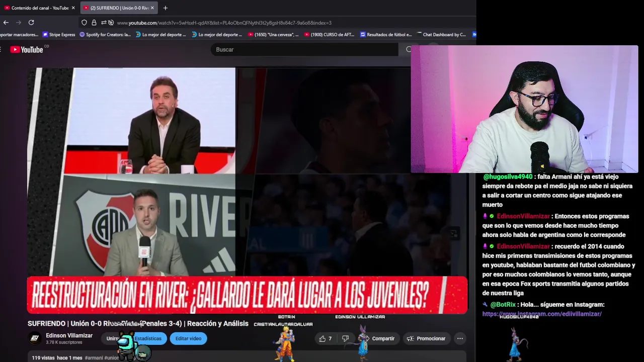Open the 'Estadísticas' button

[148, 338]
